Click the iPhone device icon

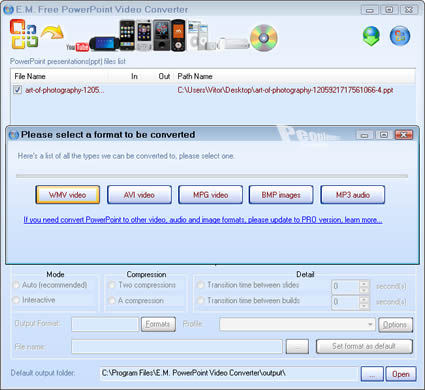(127, 35)
